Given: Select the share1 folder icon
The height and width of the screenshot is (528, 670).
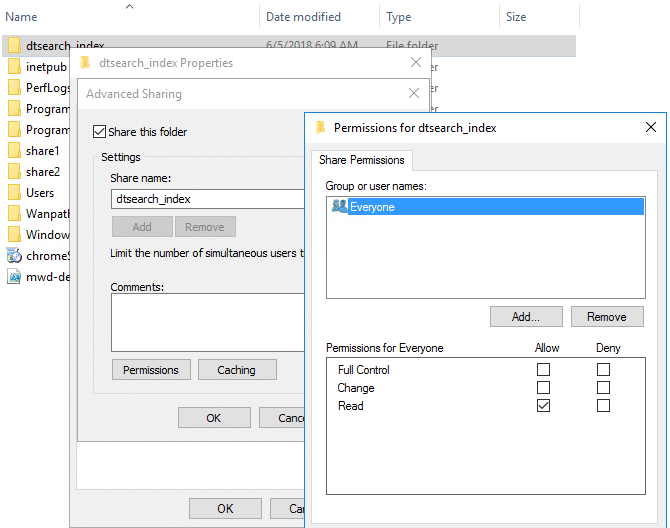Looking at the screenshot, I should [14, 151].
